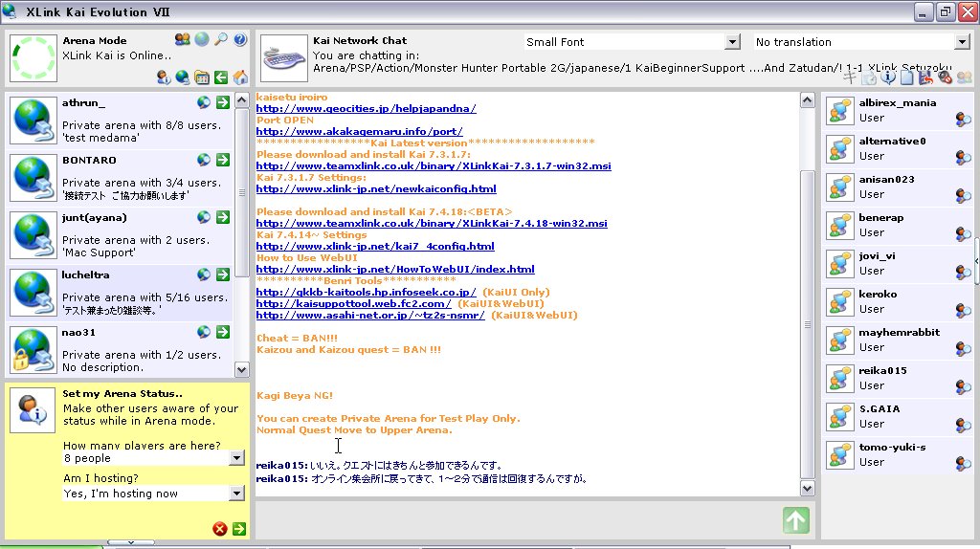Select user benerap in the user list
Viewport: 980px width, 549px height.
tap(898, 226)
